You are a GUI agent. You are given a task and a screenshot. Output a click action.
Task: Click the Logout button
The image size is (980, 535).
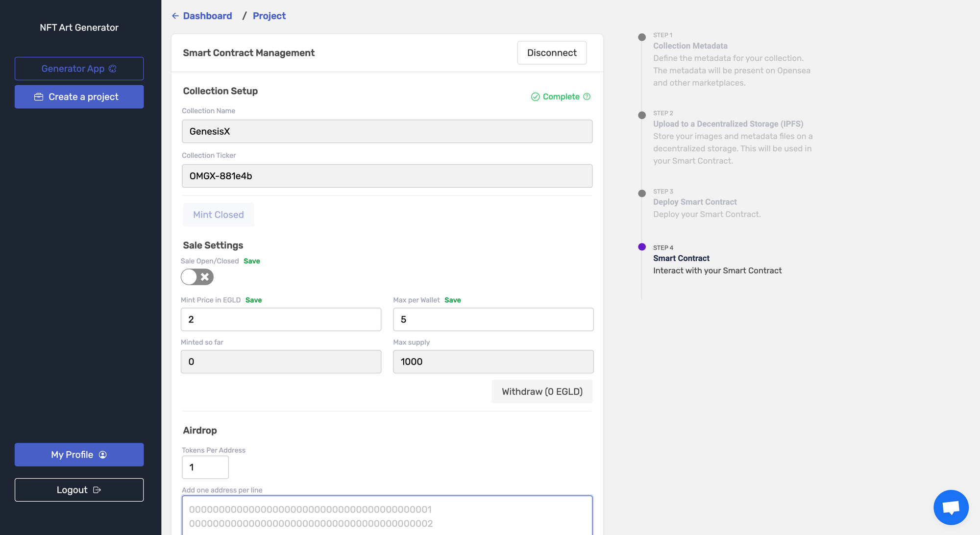click(79, 490)
